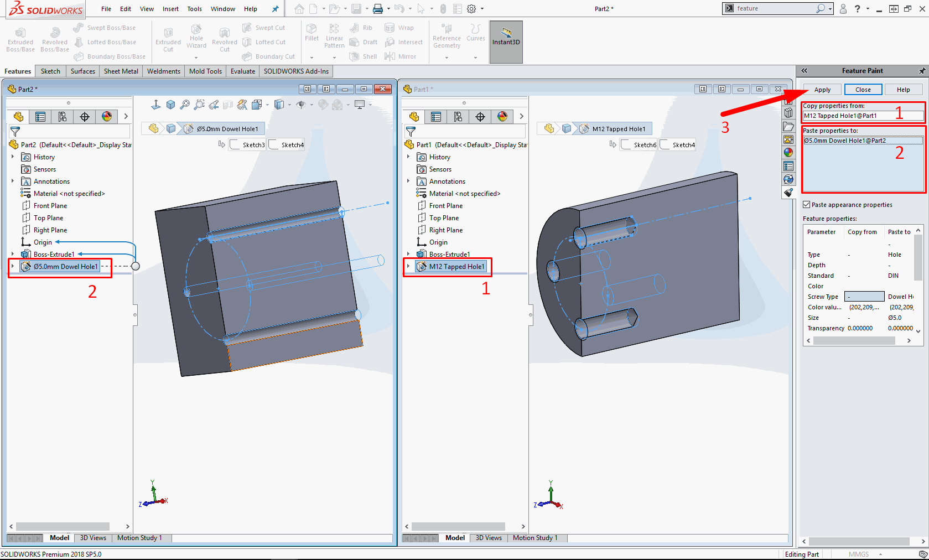Open the Linear Pattern tool
Viewport: 929px width, 560px height.
pyautogui.click(x=334, y=29)
